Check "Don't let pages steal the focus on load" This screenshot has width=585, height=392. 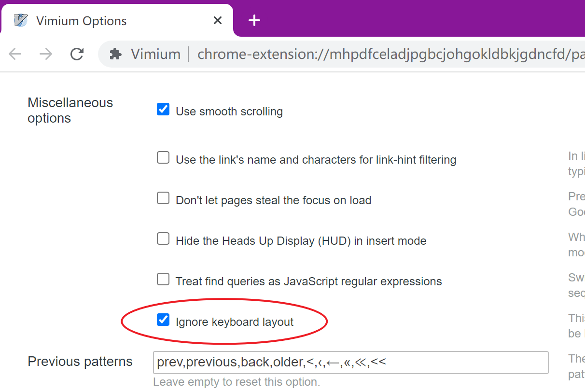coord(163,198)
